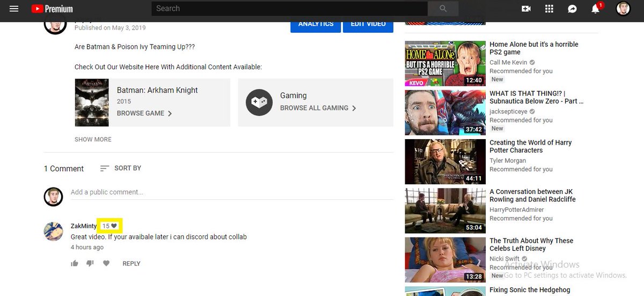Dislike ZakMinty's comment with thumbs down
Image resolution: width=644 pixels, height=296 pixels.
90,263
